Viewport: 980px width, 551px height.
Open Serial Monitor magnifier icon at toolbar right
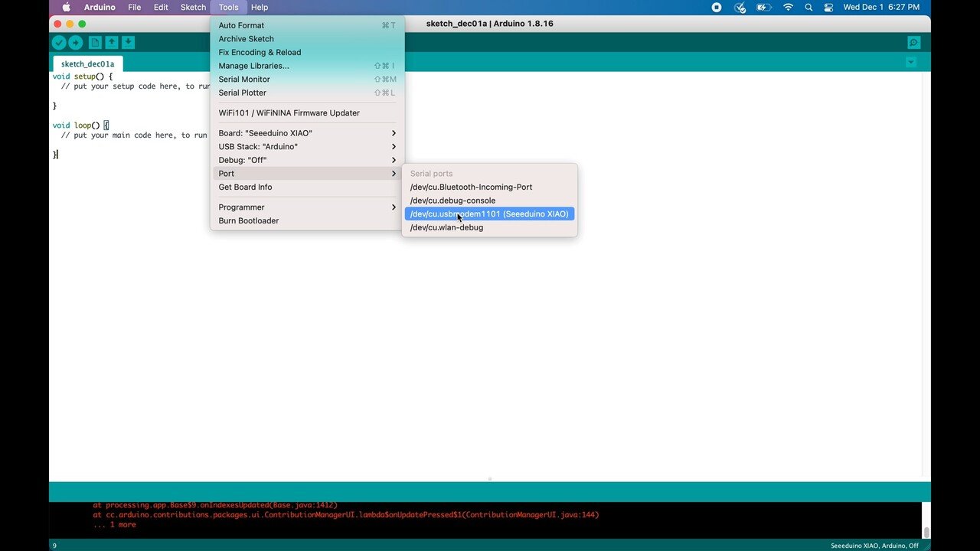click(913, 43)
